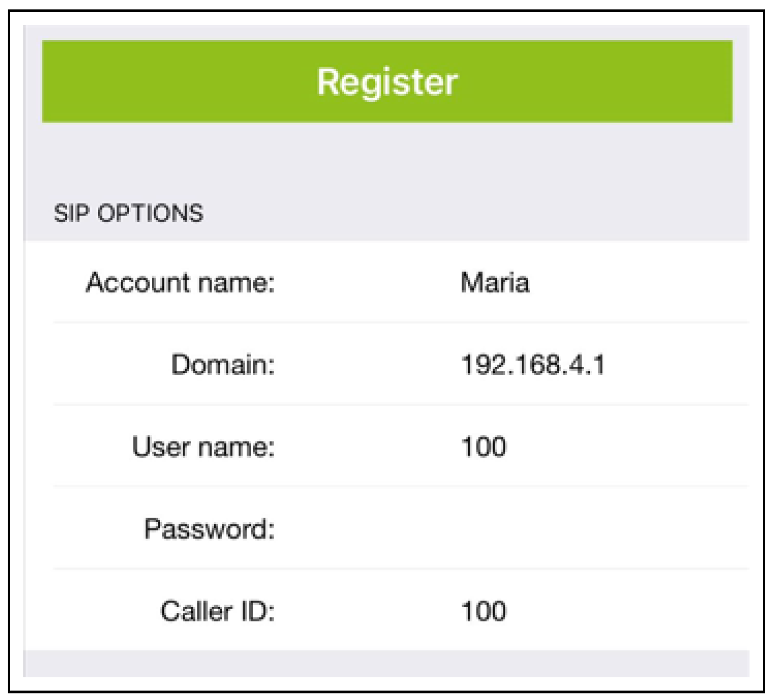
Task: Click the Caller ID label
Action: [x=217, y=611]
